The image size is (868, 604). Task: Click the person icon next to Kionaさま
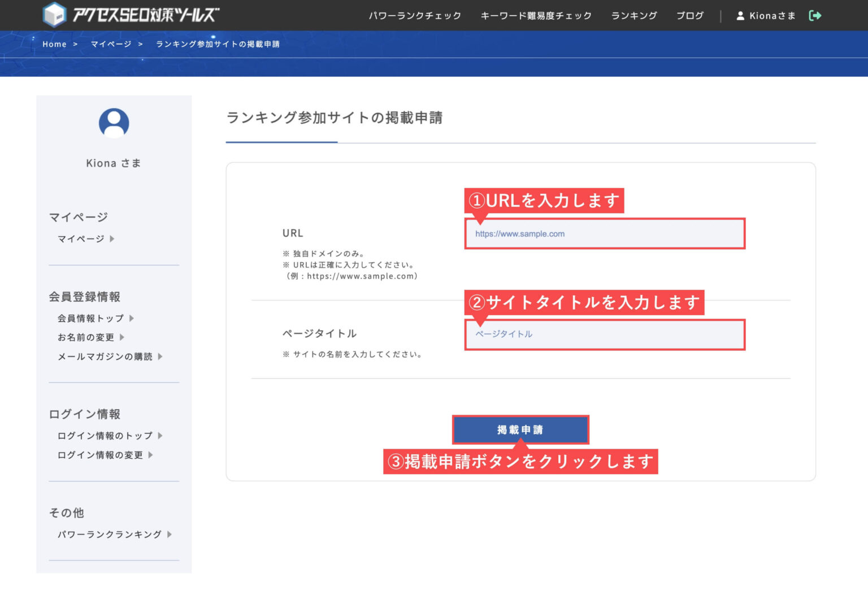[740, 16]
